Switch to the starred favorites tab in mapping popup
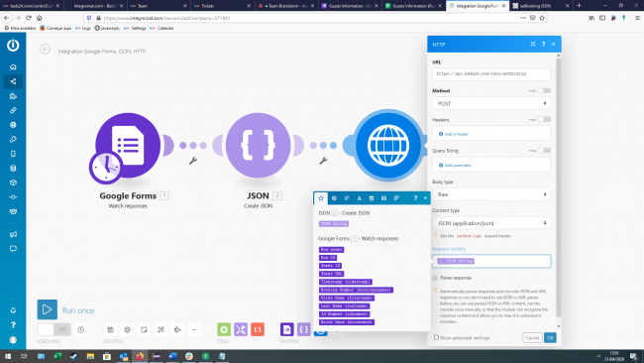 coord(321,198)
